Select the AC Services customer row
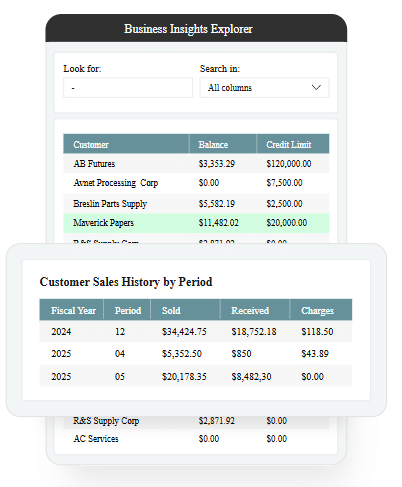The image size is (402, 487). [x=196, y=439]
